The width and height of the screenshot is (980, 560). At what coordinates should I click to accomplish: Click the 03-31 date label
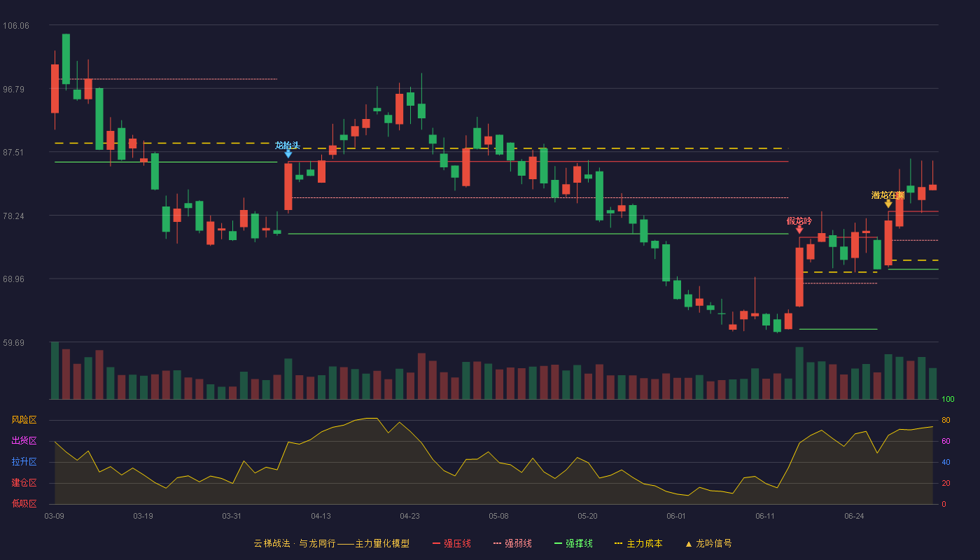[x=232, y=516]
